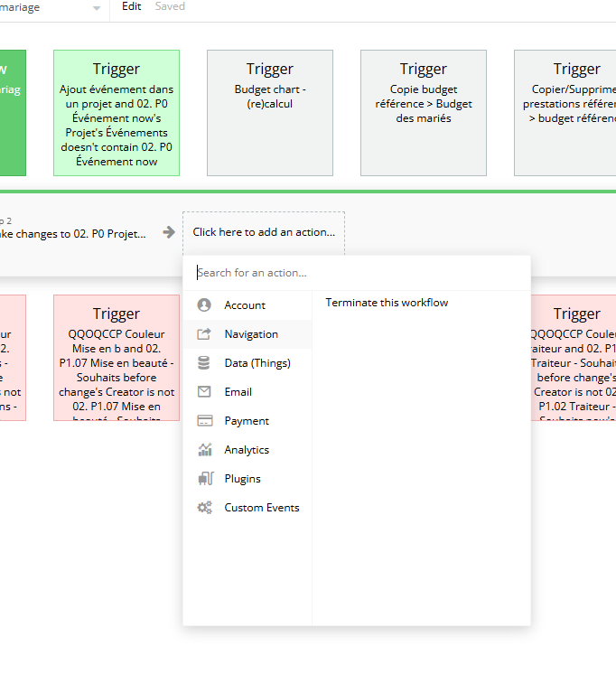Select the QQOQCCP Couleur Mise en beauté trigger

[x=117, y=358]
